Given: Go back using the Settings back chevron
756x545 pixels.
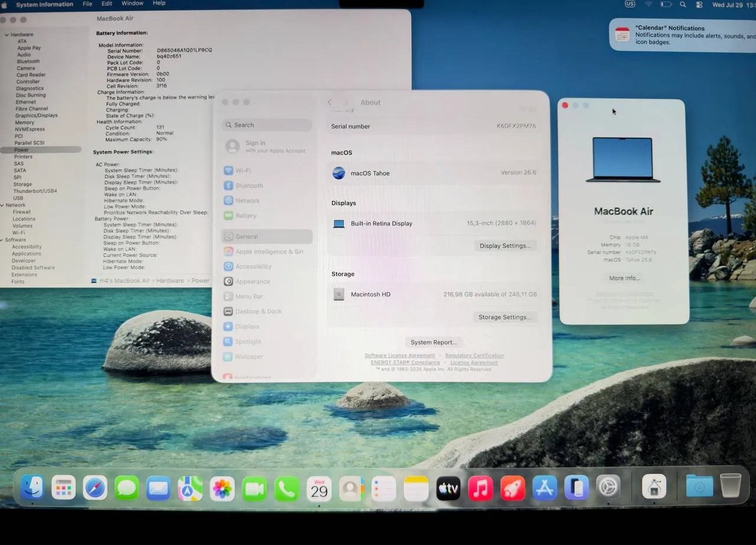Looking at the screenshot, I should 330,102.
